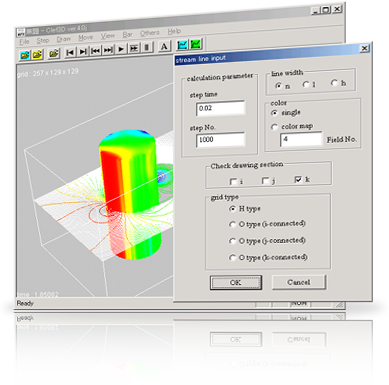Click the Field No. input box
Image resolution: width=389 pixels, height=385 pixels.
coord(301,139)
